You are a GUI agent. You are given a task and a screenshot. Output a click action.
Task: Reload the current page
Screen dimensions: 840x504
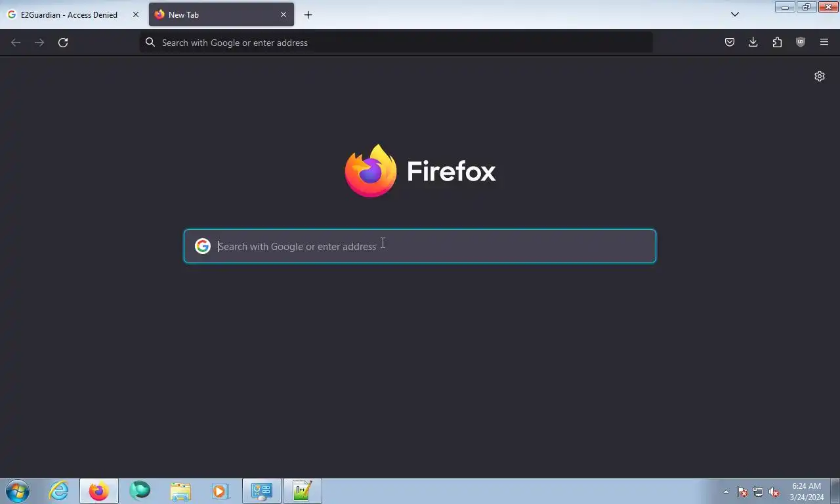click(63, 43)
